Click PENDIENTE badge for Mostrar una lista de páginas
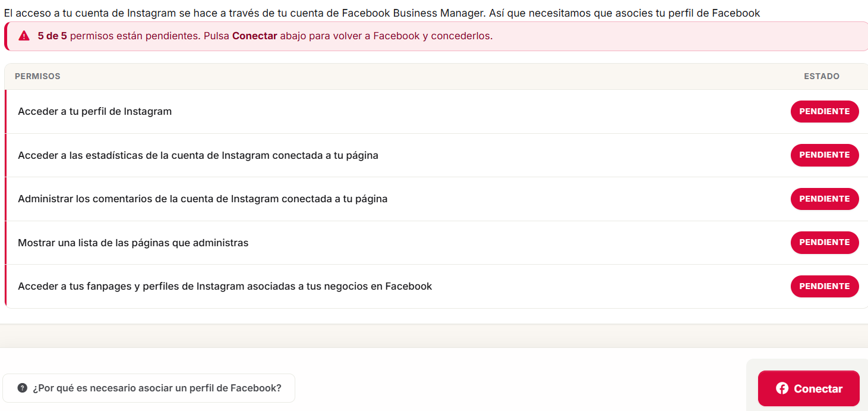868x411 pixels. [x=824, y=242]
